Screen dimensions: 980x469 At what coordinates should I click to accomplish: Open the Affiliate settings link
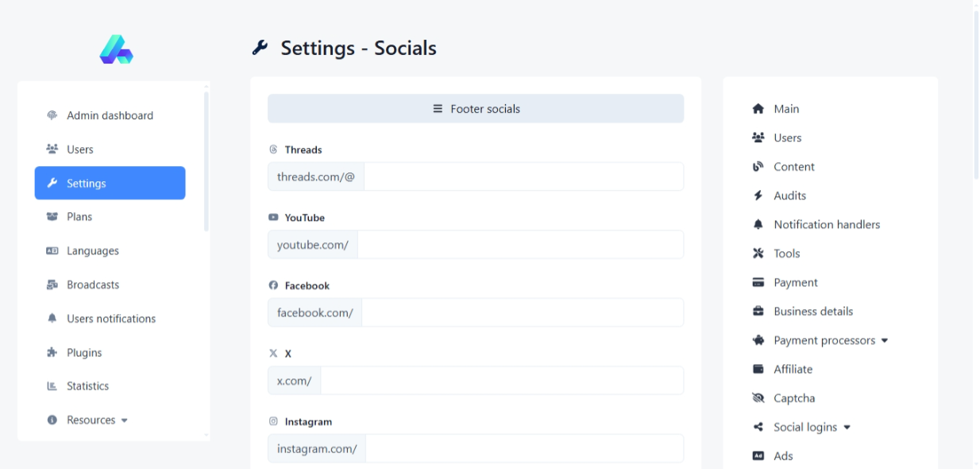click(793, 370)
